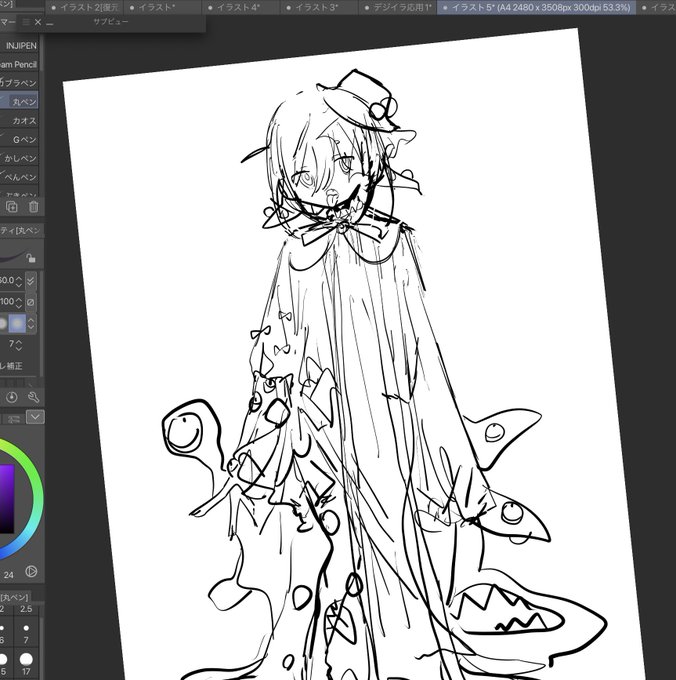Select the ブラペン brush
Screen dimensions: 676x680
coord(19,83)
